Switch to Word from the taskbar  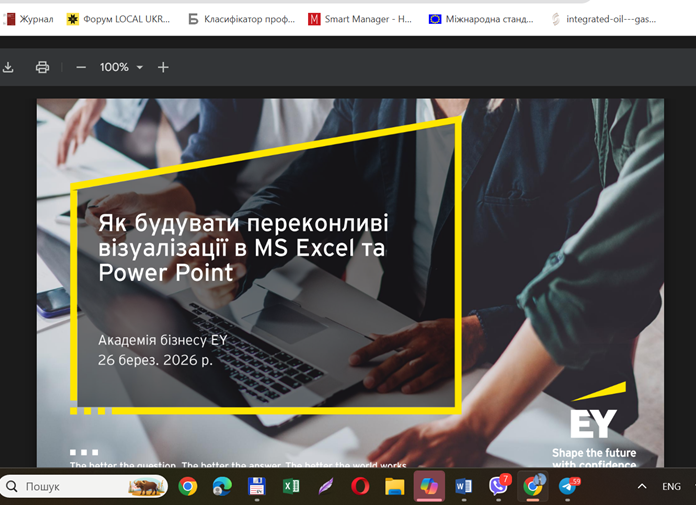[x=463, y=486]
